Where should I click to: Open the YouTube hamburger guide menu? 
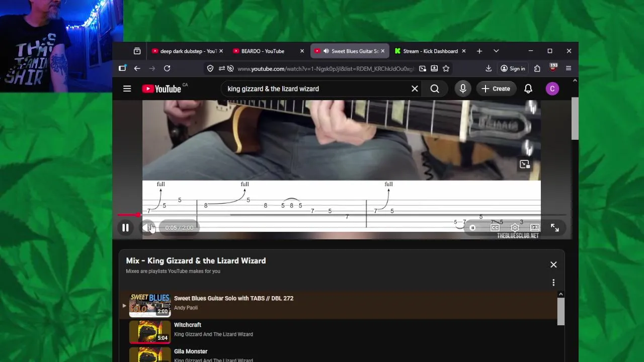pyautogui.click(x=127, y=88)
